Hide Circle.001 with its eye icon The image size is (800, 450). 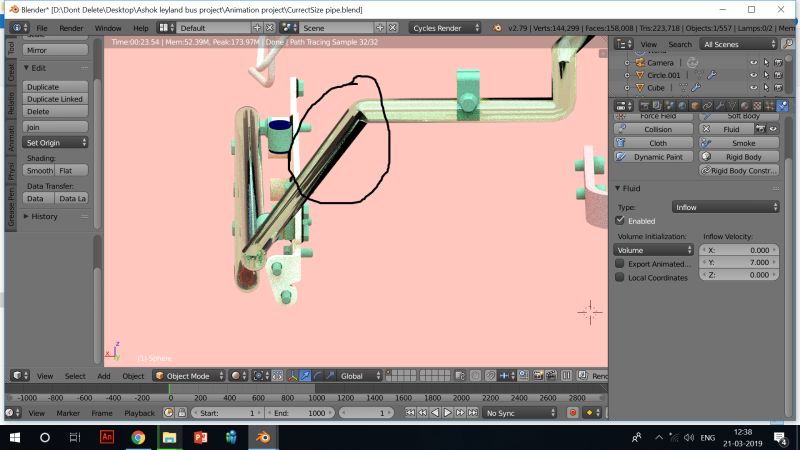pyautogui.click(x=754, y=75)
